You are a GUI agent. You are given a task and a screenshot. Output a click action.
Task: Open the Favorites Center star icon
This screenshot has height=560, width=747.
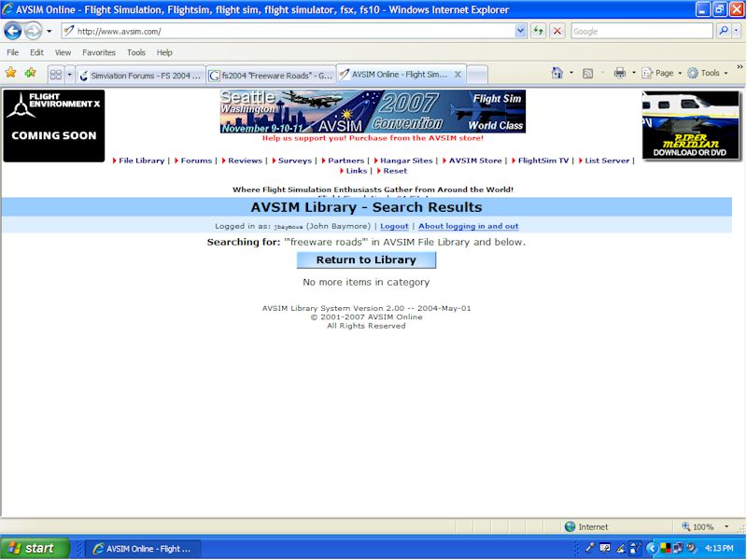[x=11, y=73]
